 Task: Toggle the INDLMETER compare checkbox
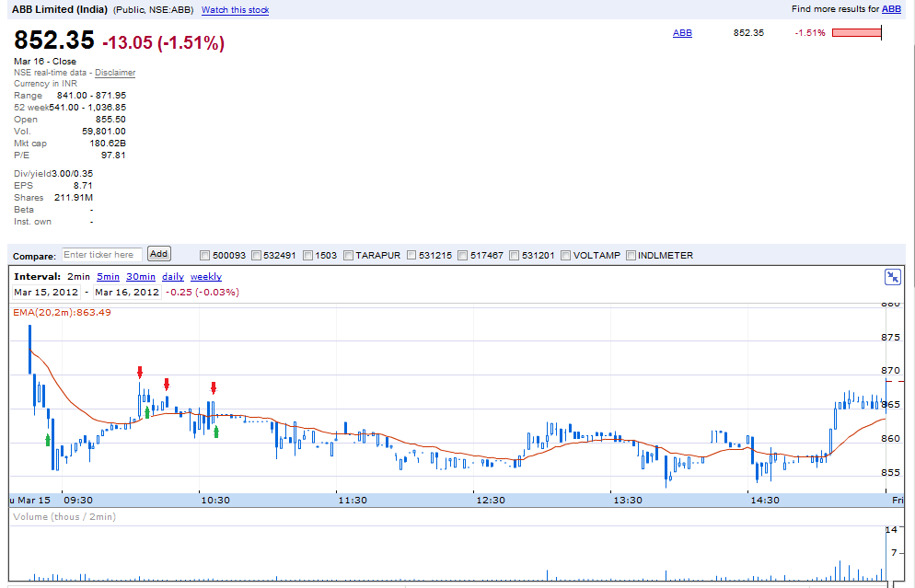point(631,256)
